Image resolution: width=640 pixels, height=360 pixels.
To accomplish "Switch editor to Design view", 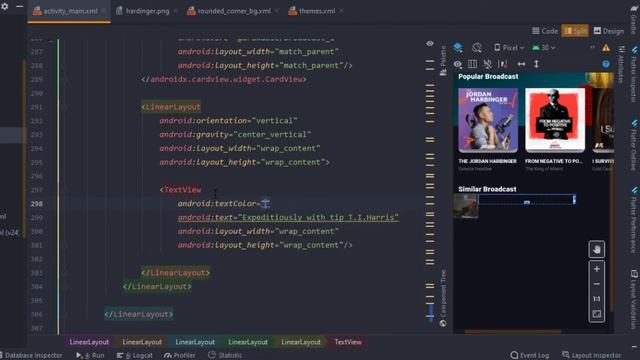I will pyautogui.click(x=609, y=31).
